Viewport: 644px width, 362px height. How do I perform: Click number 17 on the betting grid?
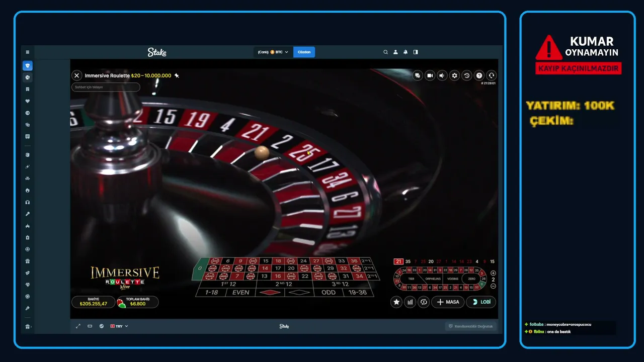(x=278, y=268)
